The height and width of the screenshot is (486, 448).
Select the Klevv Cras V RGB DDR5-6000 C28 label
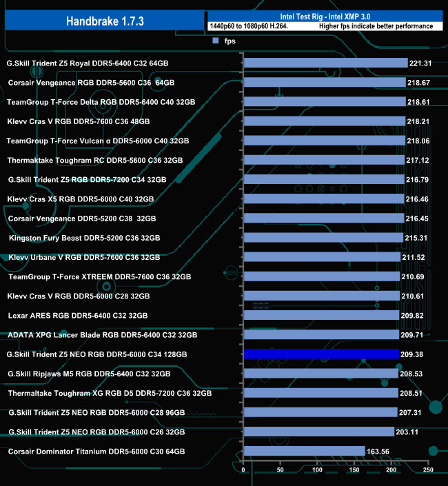pyautogui.click(x=79, y=296)
